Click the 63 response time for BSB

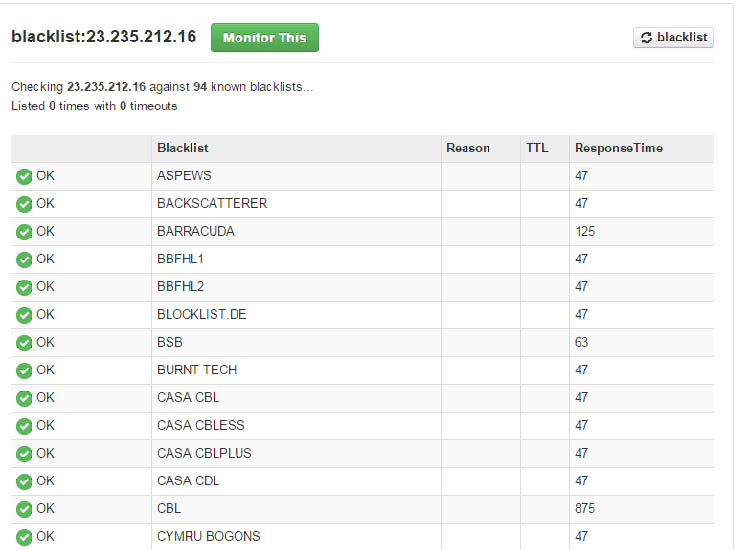tap(581, 342)
